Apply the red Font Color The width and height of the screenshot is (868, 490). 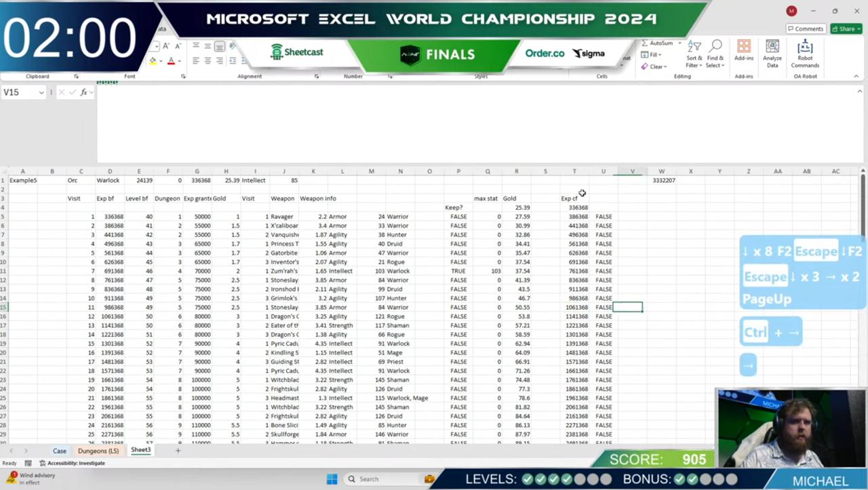(x=170, y=61)
